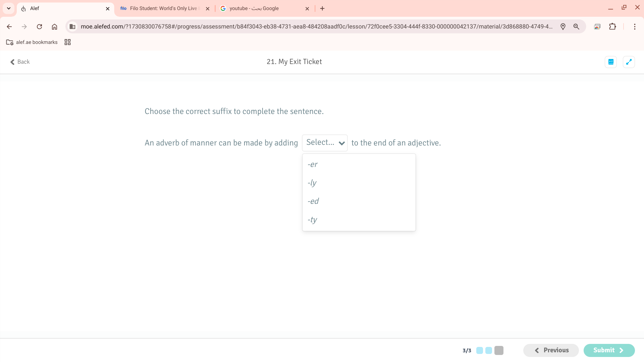Choose the -er option from list
644x362 pixels.
coord(312,164)
